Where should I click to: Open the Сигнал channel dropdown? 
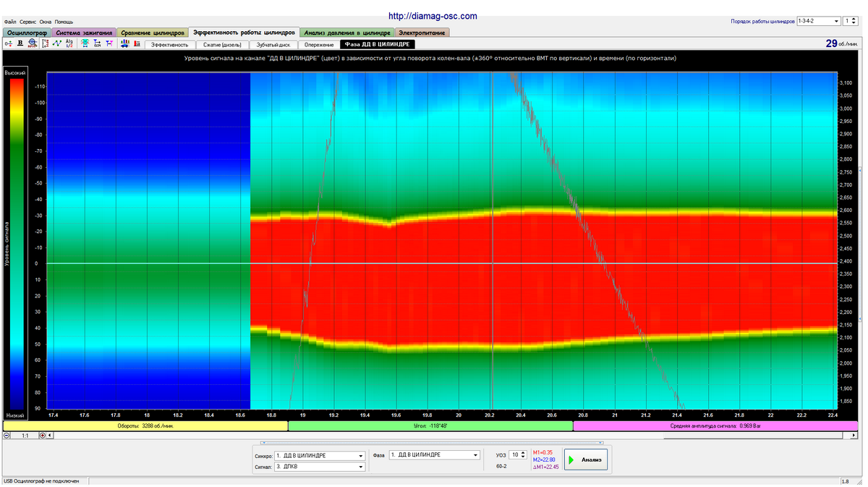coord(320,467)
